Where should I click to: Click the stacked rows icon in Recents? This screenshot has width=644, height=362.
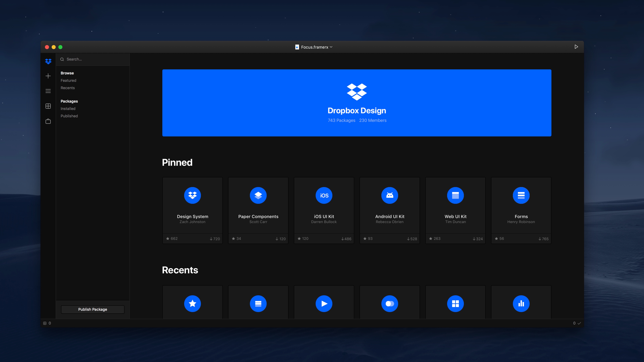tap(258, 304)
